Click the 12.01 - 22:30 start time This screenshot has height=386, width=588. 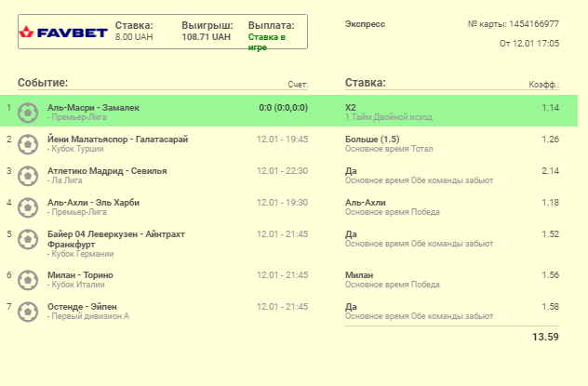pos(282,171)
